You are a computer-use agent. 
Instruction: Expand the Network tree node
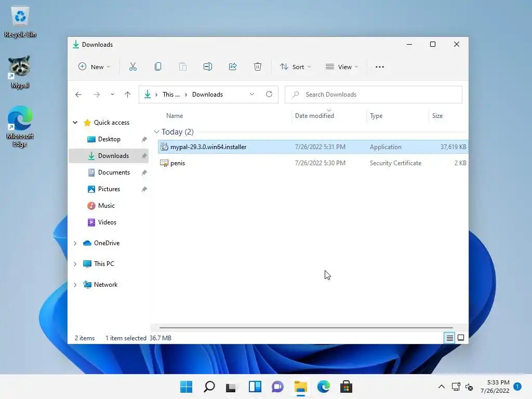[x=75, y=285]
